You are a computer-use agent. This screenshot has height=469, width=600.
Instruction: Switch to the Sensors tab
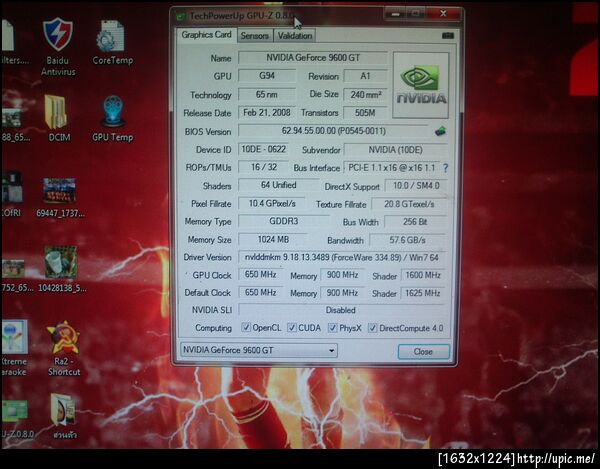pyautogui.click(x=254, y=36)
